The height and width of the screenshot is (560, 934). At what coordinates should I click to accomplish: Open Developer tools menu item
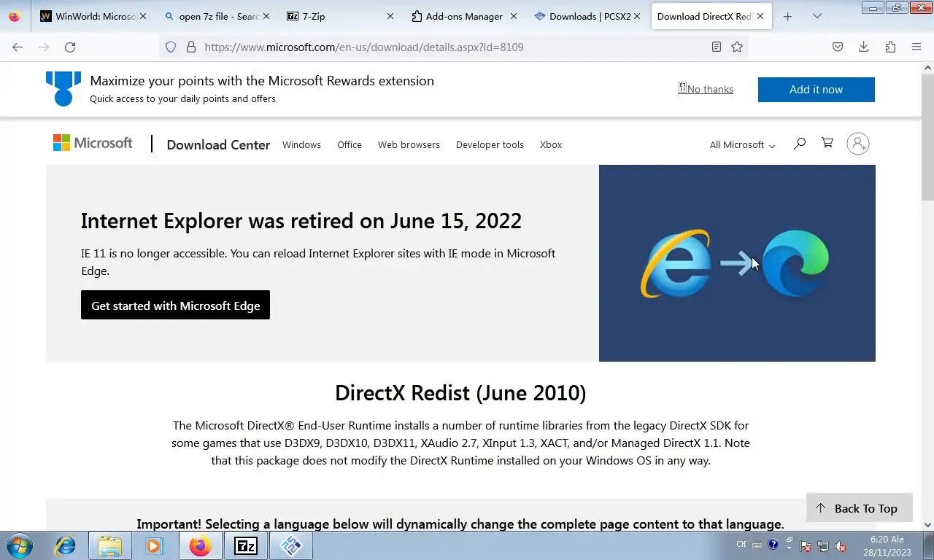[490, 144]
